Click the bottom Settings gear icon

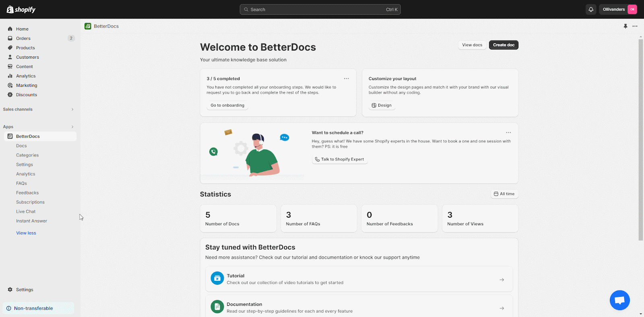(x=10, y=290)
